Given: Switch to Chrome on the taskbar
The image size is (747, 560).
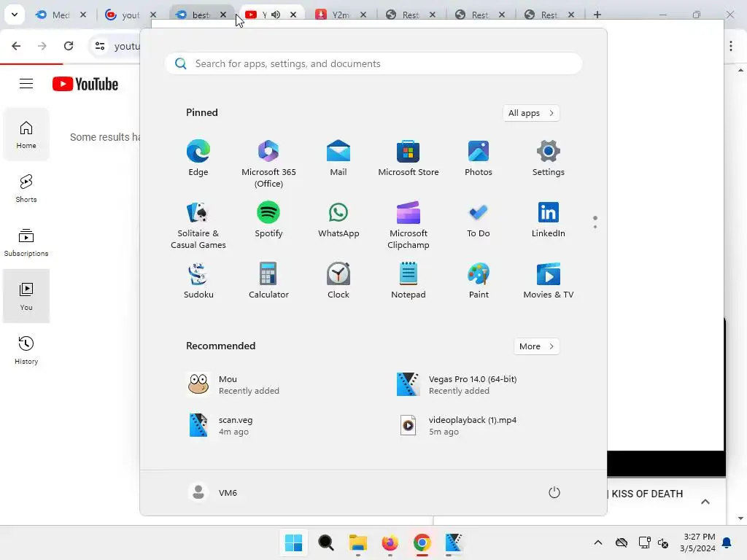Looking at the screenshot, I should pyautogui.click(x=422, y=542).
